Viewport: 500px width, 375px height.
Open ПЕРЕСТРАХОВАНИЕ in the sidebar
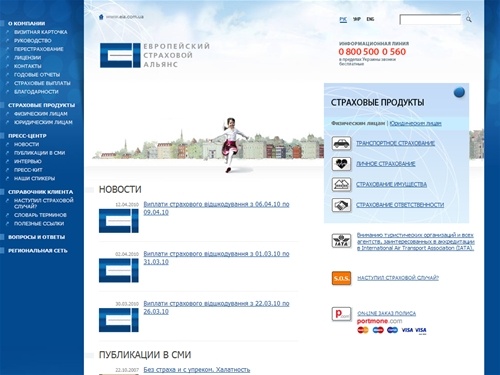click(x=39, y=49)
